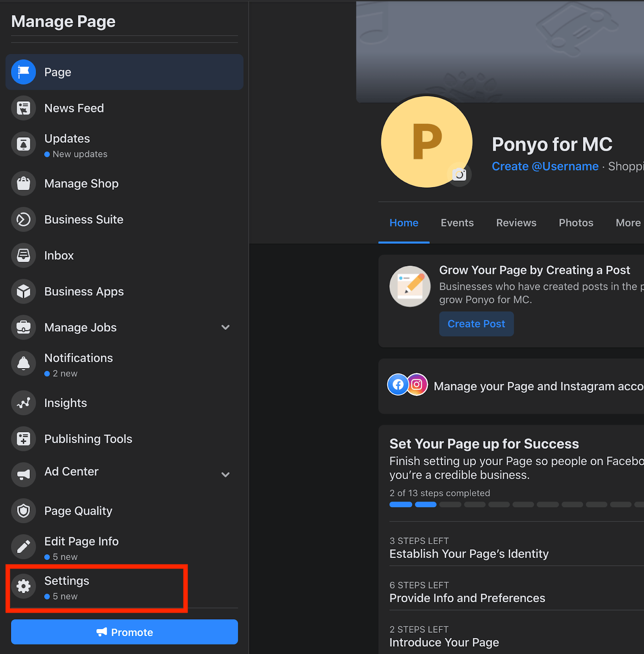This screenshot has width=644, height=654.
Task: Click the Ad Center megaphone icon
Action: 23,475
